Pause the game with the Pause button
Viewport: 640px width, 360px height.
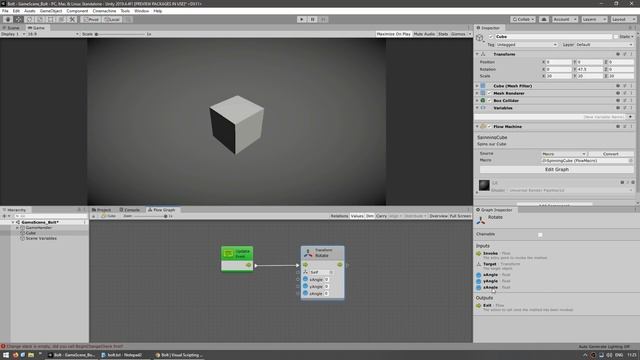(313, 19)
